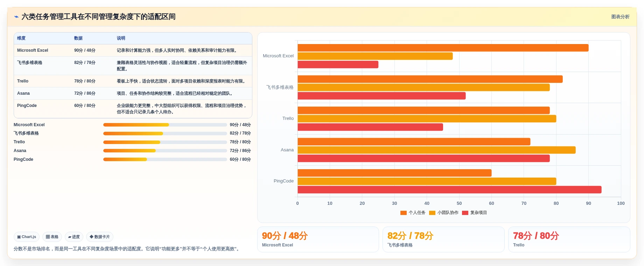Click the 进度 chip

(74, 237)
